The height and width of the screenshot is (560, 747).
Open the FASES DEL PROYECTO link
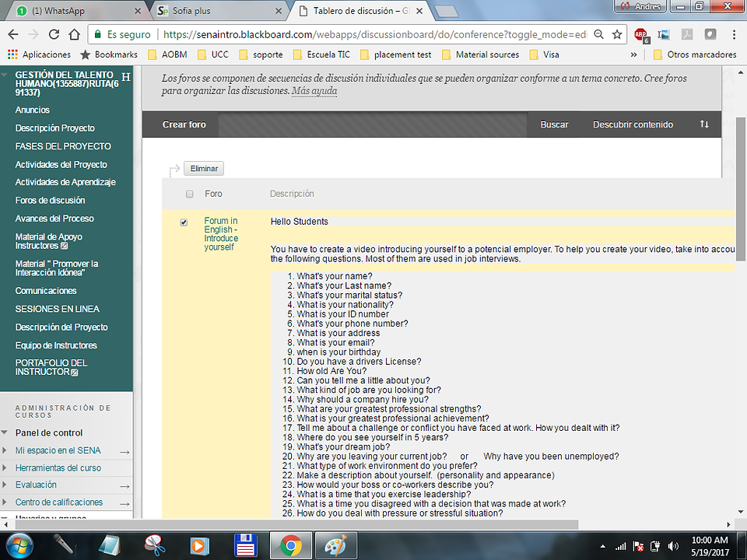coord(63,146)
